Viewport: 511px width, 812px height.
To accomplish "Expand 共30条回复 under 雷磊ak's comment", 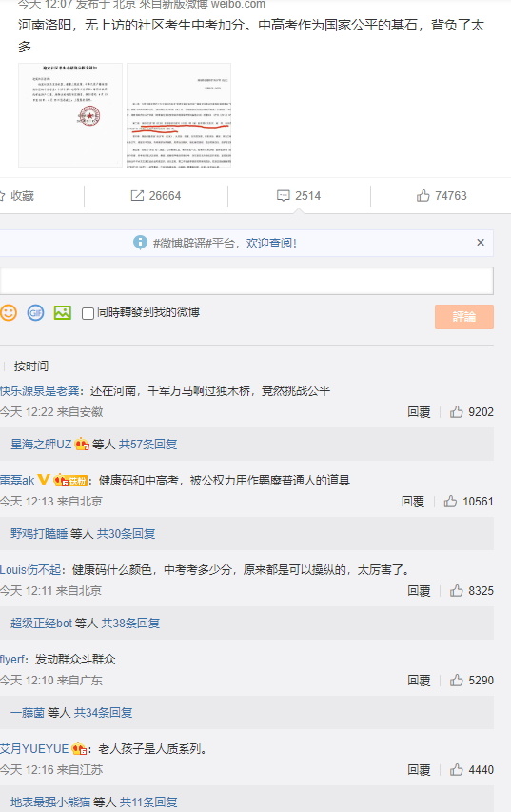I will pos(126,534).
